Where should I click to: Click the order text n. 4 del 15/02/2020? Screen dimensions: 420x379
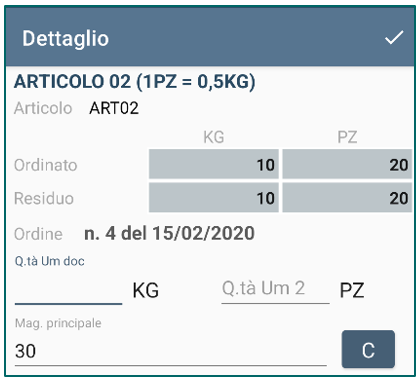click(x=169, y=233)
